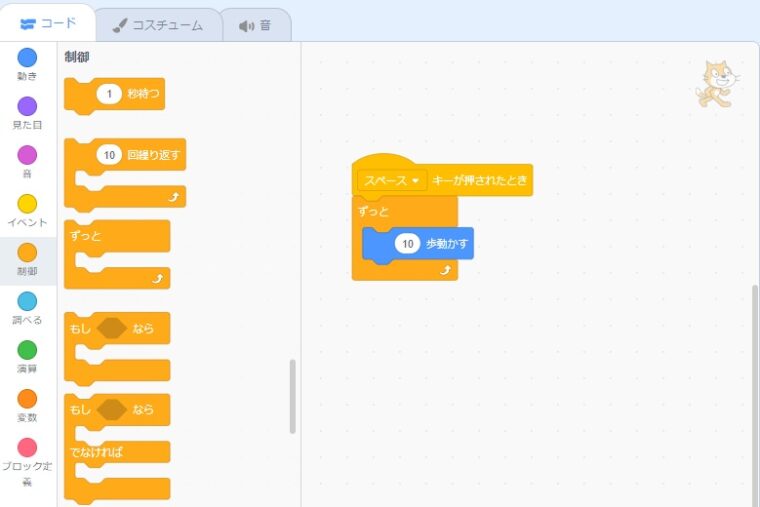760x507 pixels.
Task: Open the pink ブロック定義 (My Blocks) category
Action: coord(28,448)
